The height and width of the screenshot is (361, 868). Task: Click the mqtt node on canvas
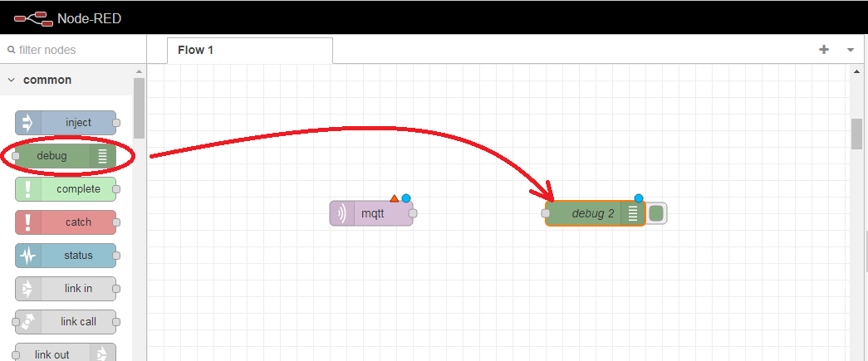tap(371, 213)
